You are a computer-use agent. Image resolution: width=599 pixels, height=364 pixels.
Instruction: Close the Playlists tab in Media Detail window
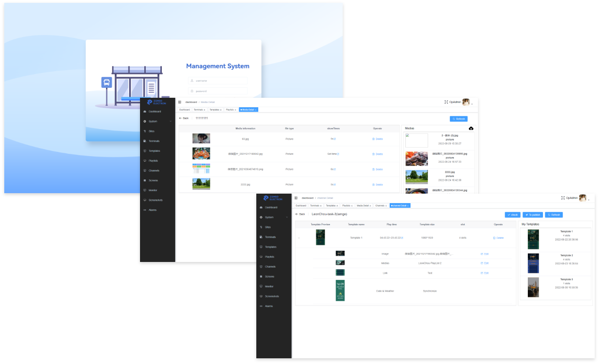[235, 110]
